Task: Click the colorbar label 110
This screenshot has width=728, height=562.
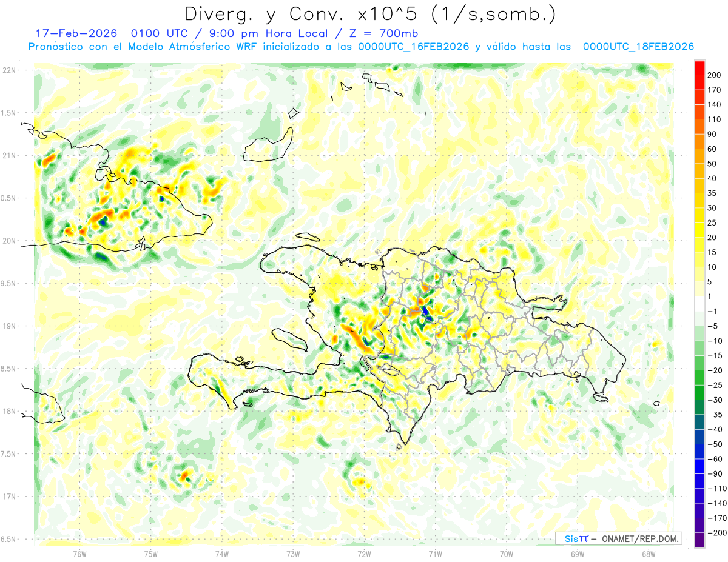Action: [715, 119]
